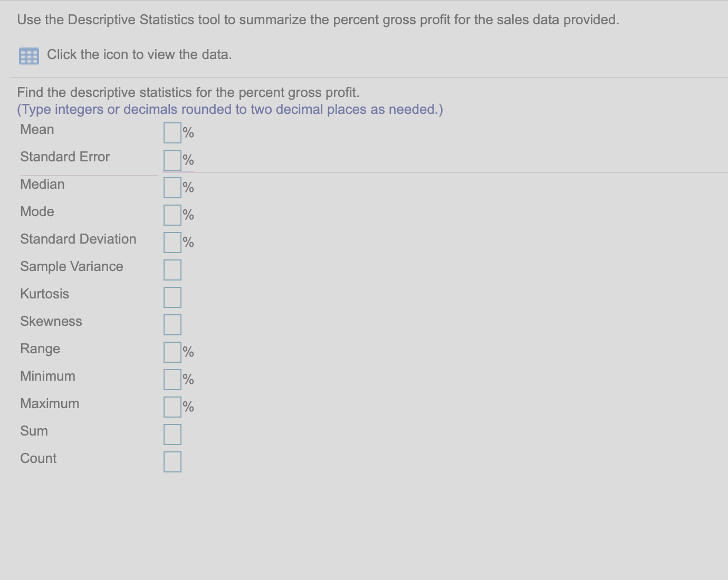Click the rounding instructions text in purple
This screenshot has height=580, width=728.
[229, 109]
